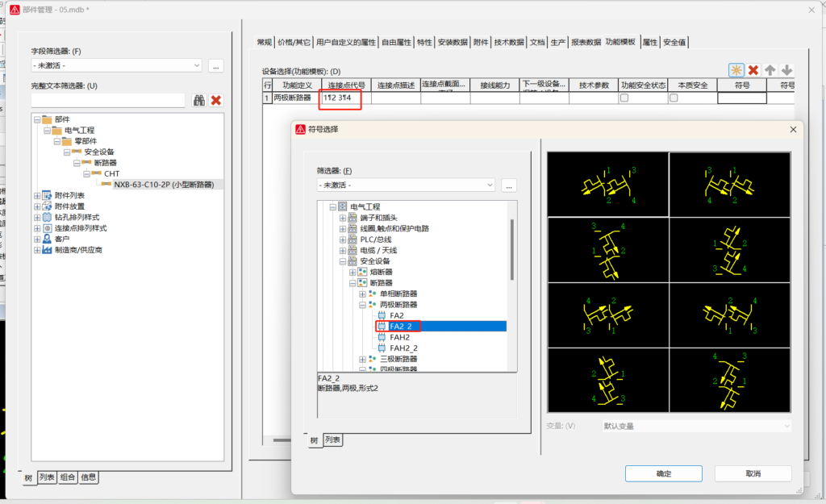Expand 三极断路器 tree node
The height and width of the screenshot is (504, 826).
pyautogui.click(x=362, y=359)
